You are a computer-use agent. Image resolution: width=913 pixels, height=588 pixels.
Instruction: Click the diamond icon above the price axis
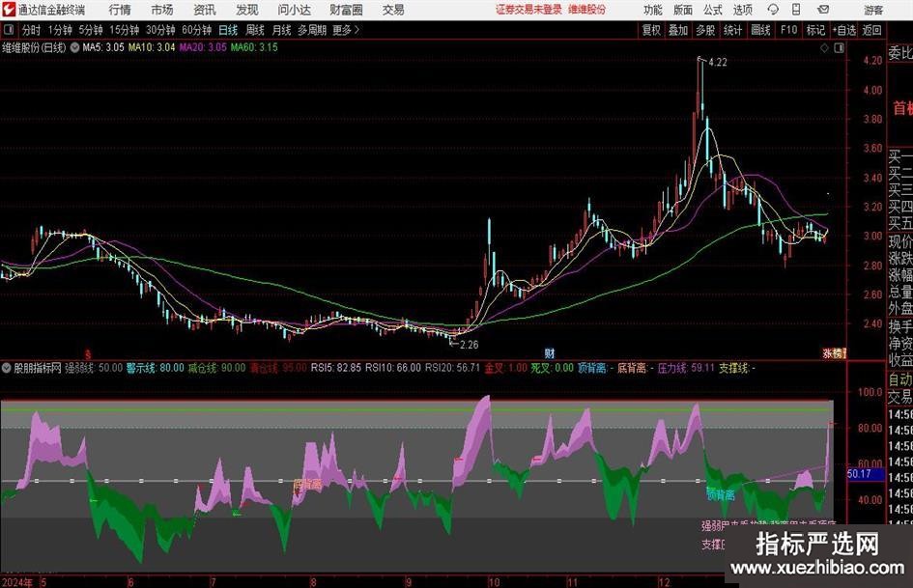(824, 48)
